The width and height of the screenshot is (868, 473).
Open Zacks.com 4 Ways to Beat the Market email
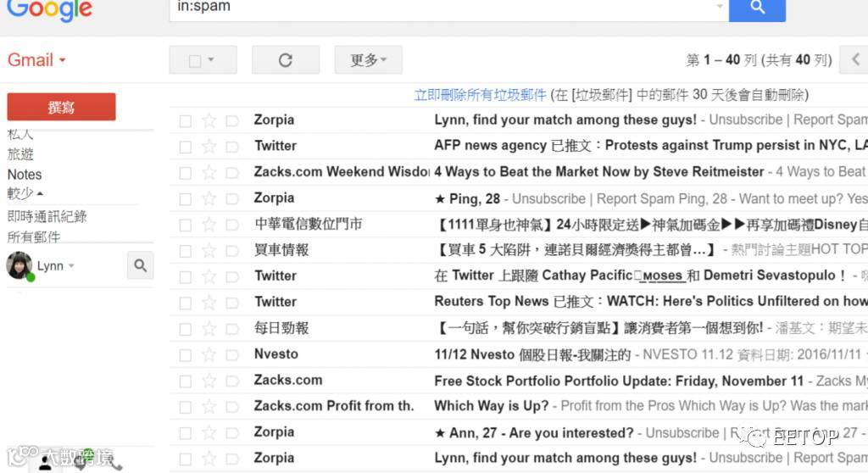[x=599, y=172]
